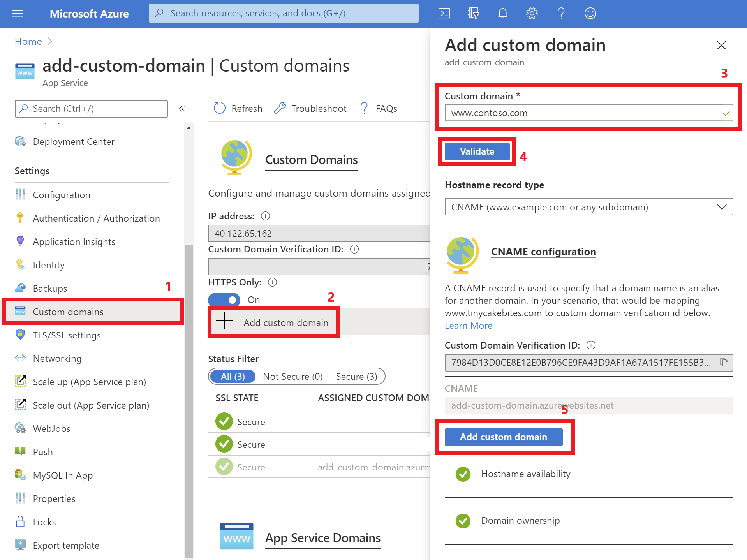Collapse the App Service sidebar

[181, 109]
